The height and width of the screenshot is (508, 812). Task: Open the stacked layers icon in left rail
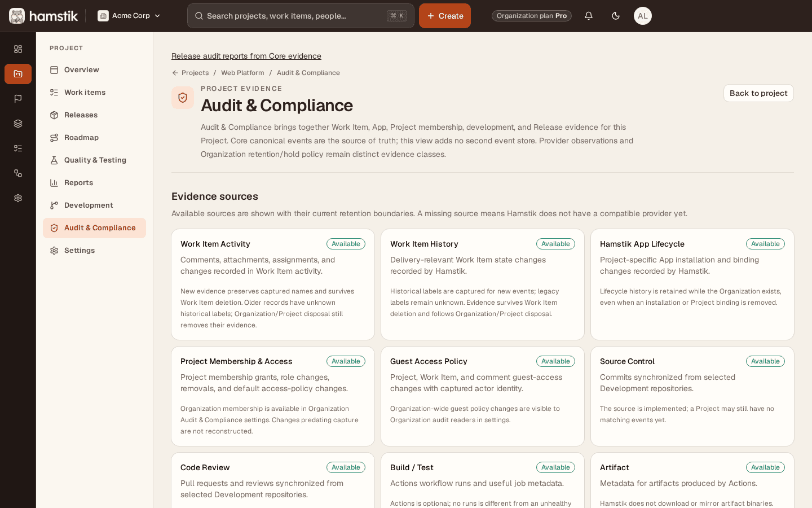[x=18, y=124]
